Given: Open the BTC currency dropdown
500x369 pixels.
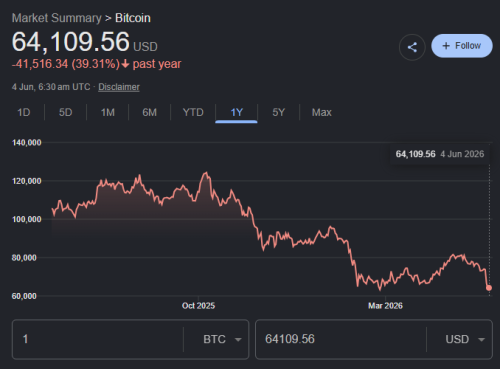Looking at the screenshot, I should [x=222, y=339].
